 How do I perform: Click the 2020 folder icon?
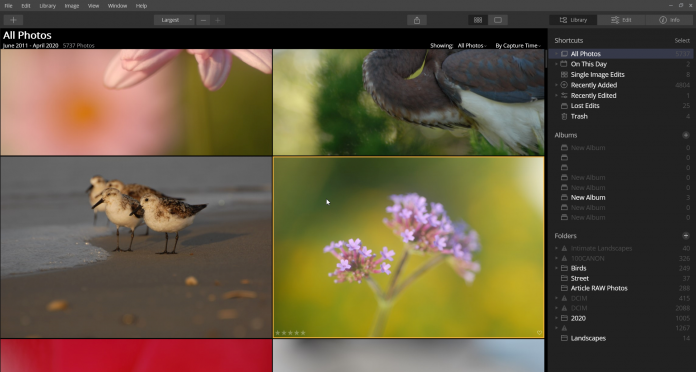pos(564,318)
